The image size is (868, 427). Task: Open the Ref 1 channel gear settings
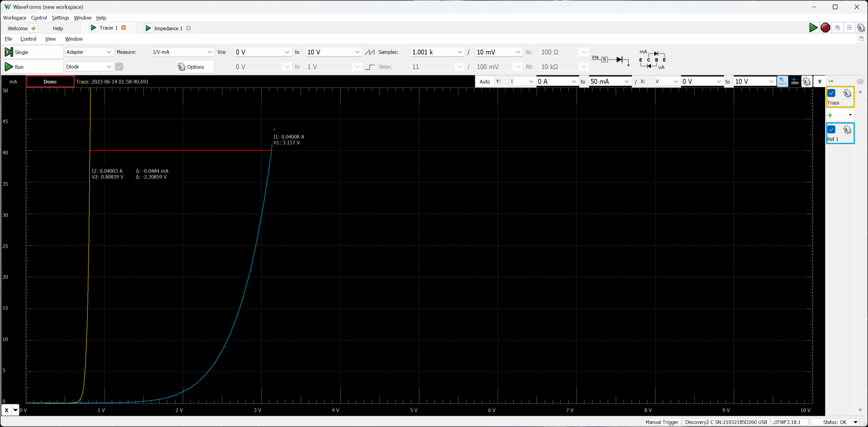847,130
